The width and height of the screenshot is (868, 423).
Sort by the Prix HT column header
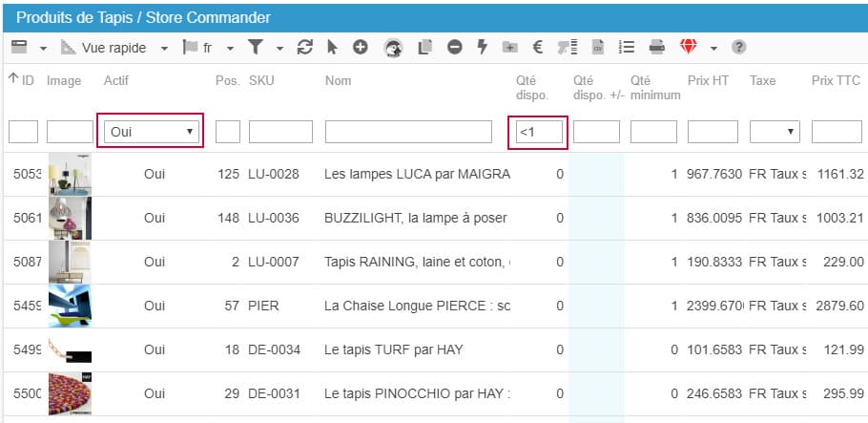coord(708,81)
